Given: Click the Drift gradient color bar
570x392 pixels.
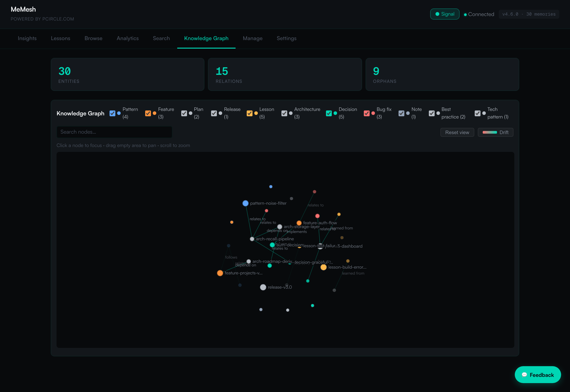Looking at the screenshot, I should [x=490, y=132].
